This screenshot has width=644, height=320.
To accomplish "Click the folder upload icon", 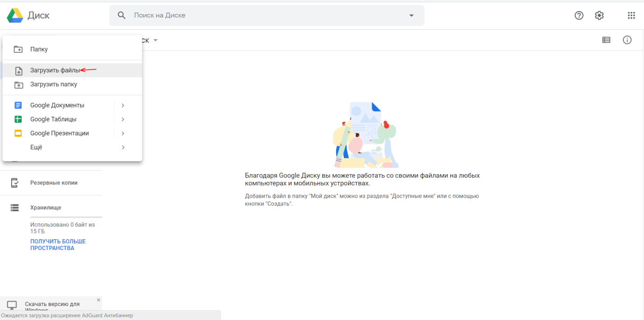I will tap(18, 84).
